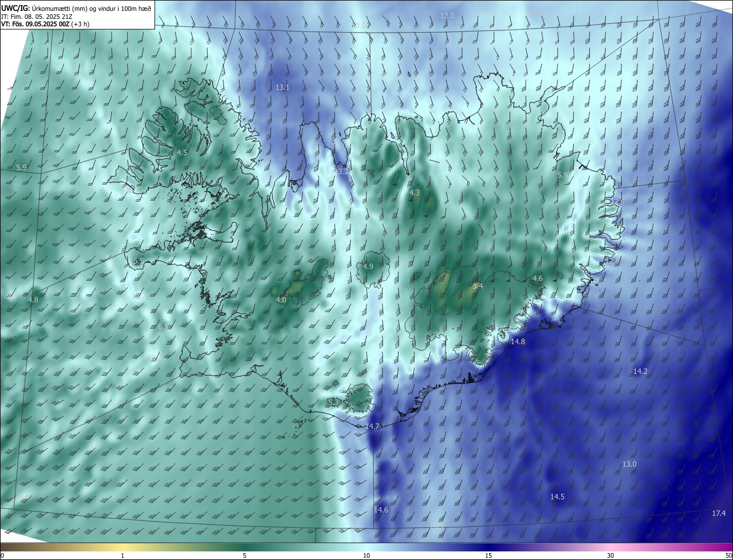
Task: Click the 14.6 value near the bottom edge
Action: [381, 510]
